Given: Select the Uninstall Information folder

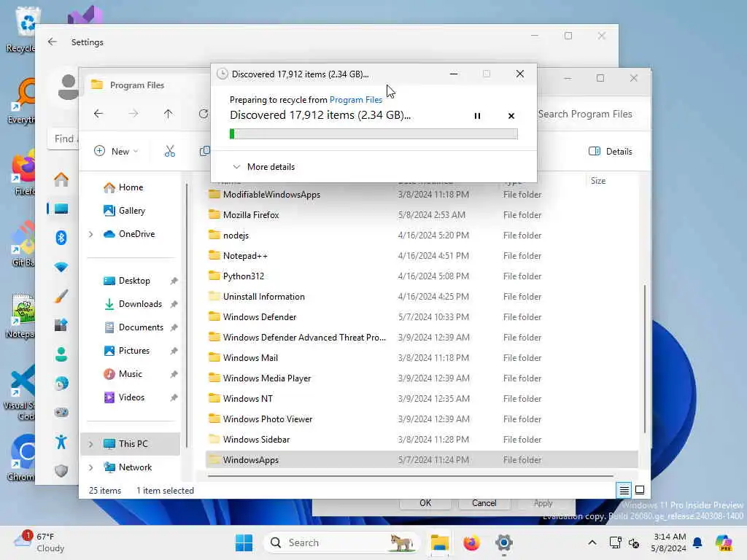Looking at the screenshot, I should [422, 297].
